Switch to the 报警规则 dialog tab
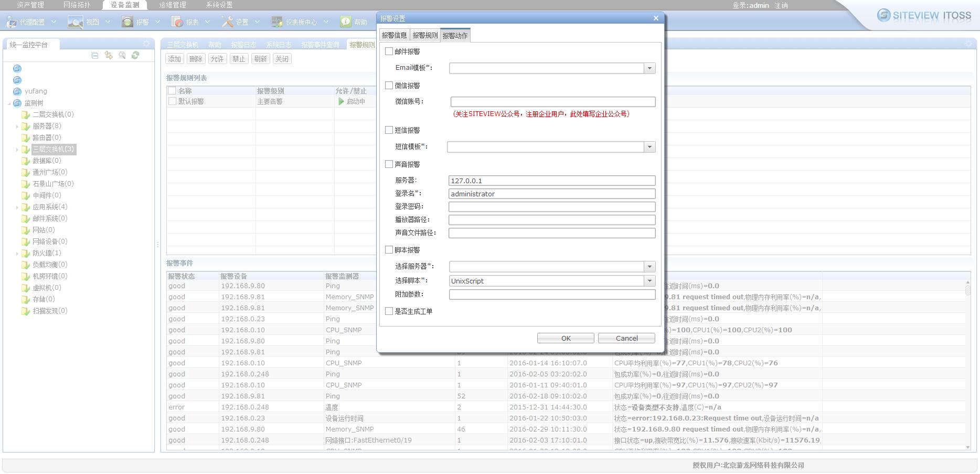Screen dimensions: 980x474 tap(425, 35)
